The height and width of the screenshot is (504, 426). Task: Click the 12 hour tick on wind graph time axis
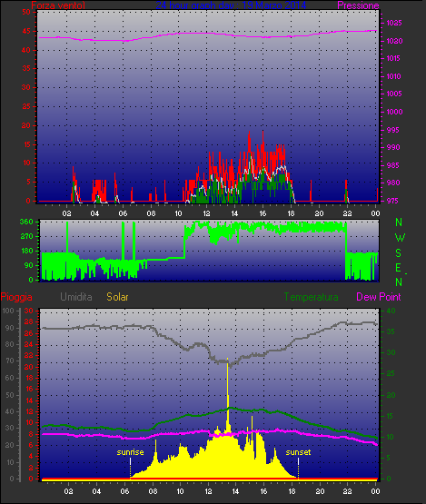[206, 213]
